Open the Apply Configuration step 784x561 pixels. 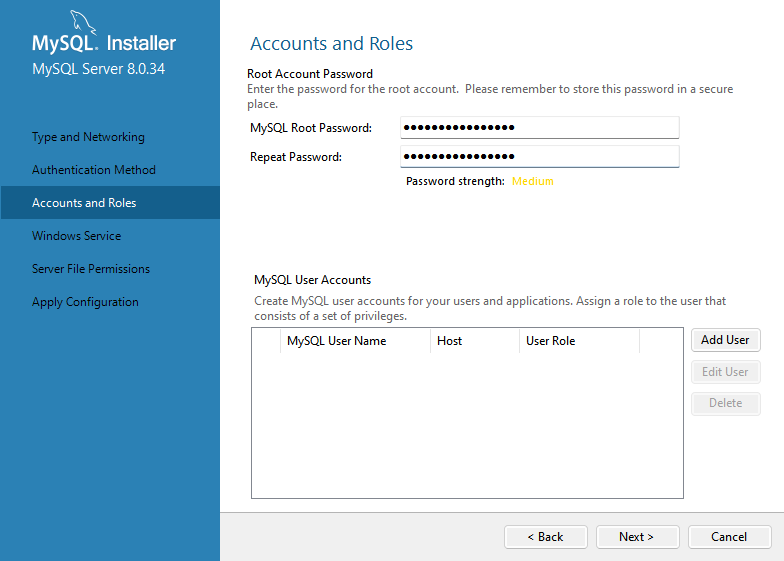[85, 302]
